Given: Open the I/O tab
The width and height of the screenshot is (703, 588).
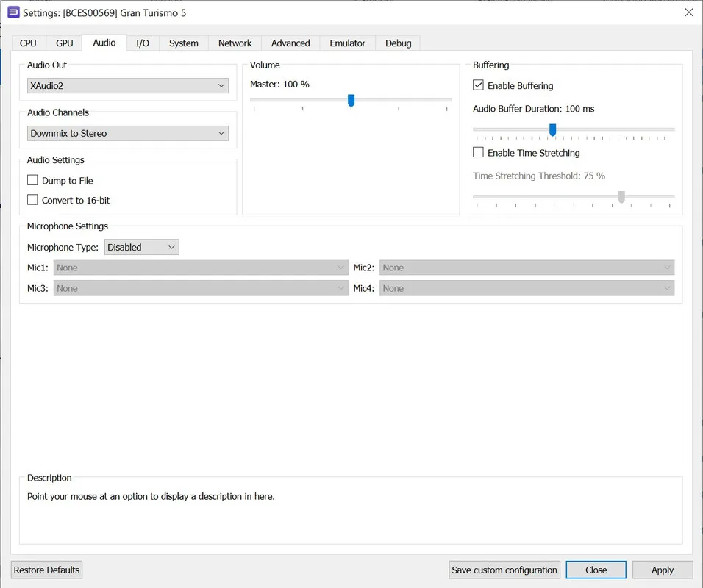Looking at the screenshot, I should pos(143,43).
